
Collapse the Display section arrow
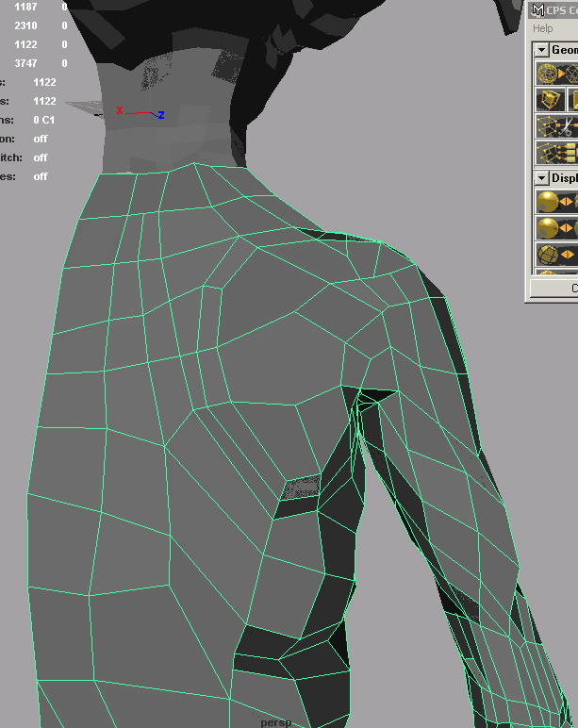point(540,177)
